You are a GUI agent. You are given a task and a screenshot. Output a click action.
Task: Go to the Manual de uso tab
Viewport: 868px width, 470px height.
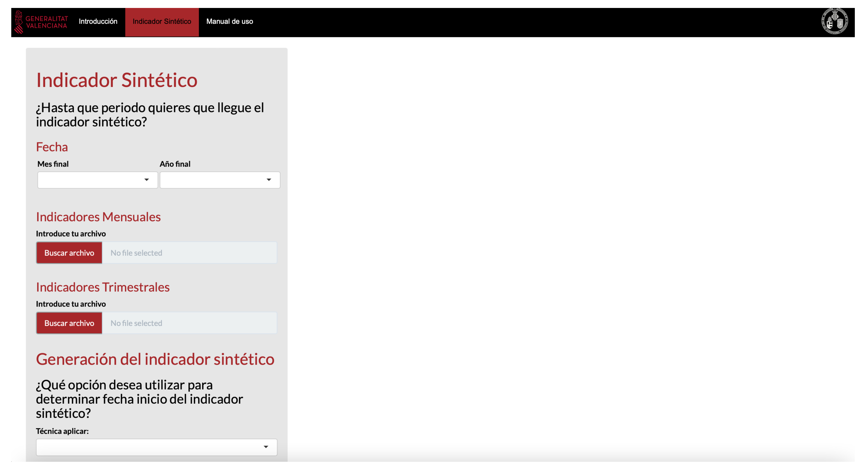click(229, 22)
